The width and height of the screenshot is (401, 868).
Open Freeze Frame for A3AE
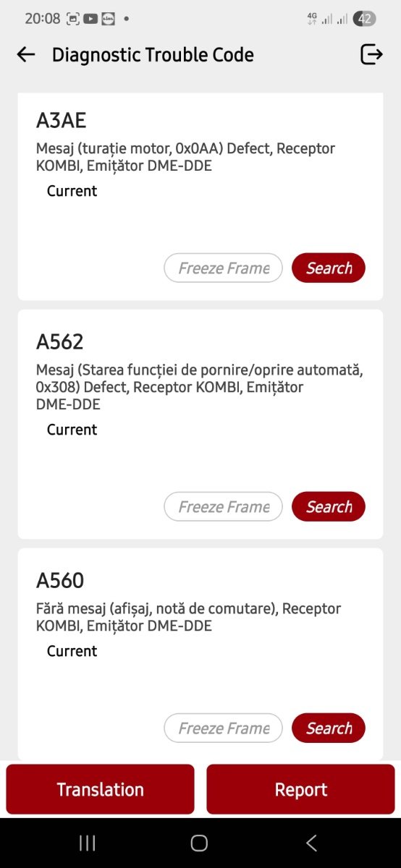click(x=224, y=268)
